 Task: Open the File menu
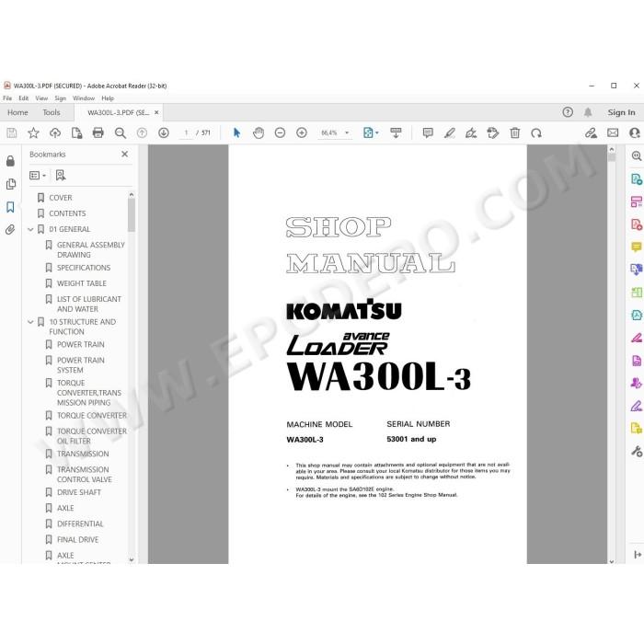pyautogui.click(x=7, y=98)
